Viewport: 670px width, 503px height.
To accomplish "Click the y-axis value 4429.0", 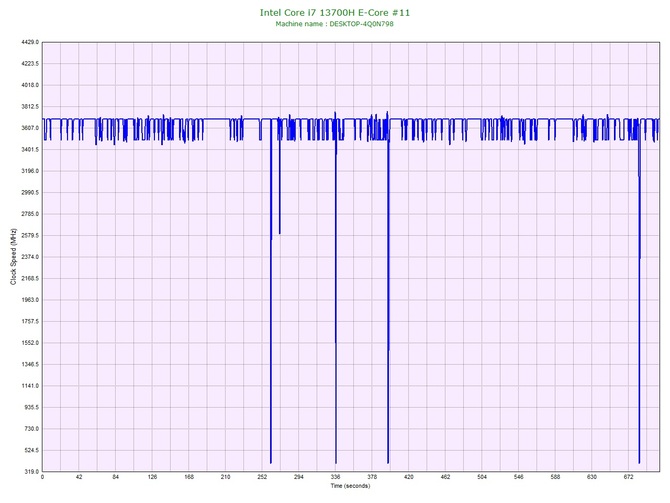I will pyautogui.click(x=30, y=42).
